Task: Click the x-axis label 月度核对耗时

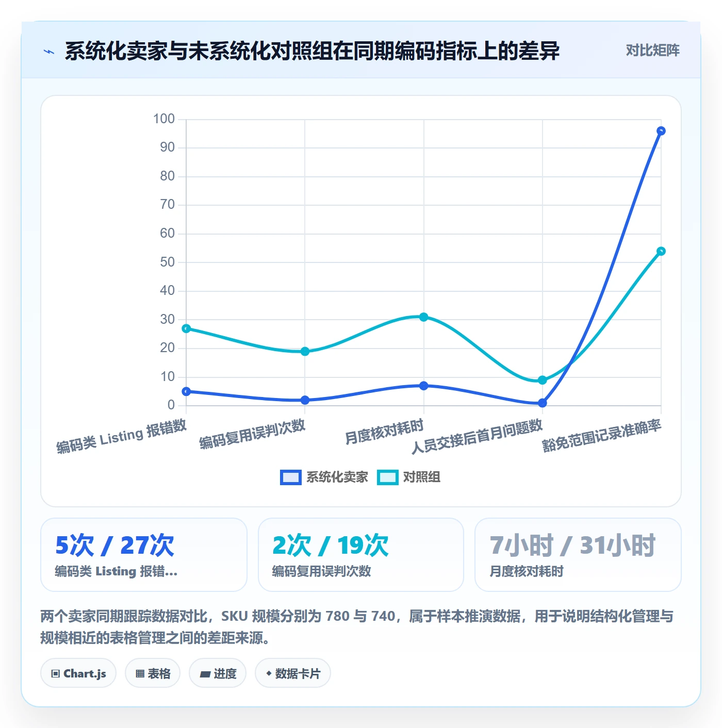Action: click(x=384, y=432)
